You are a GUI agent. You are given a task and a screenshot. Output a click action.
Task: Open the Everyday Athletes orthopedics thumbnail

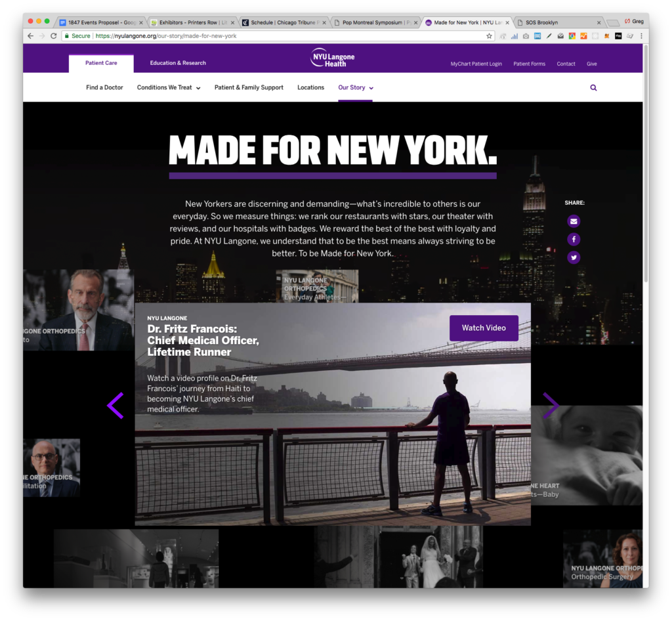(x=317, y=286)
